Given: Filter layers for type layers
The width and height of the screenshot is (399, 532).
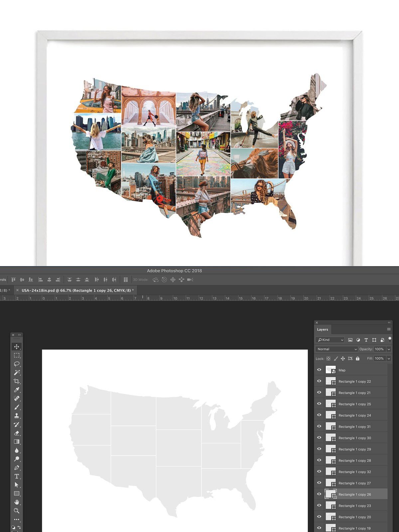Looking at the screenshot, I should click(366, 340).
